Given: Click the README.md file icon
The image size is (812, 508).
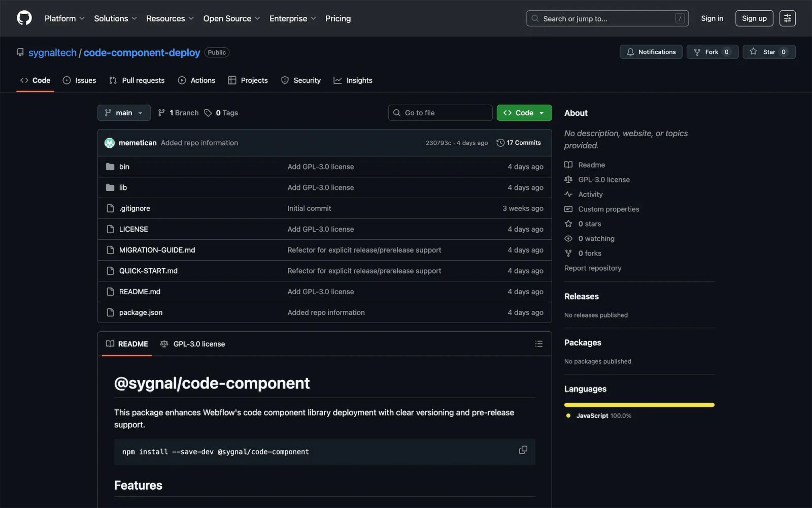Looking at the screenshot, I should point(110,292).
